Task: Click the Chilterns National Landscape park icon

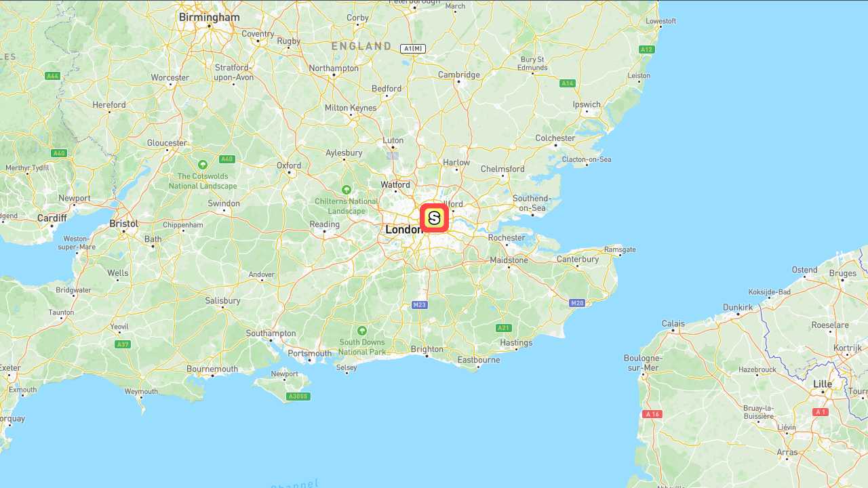Action: (347, 190)
